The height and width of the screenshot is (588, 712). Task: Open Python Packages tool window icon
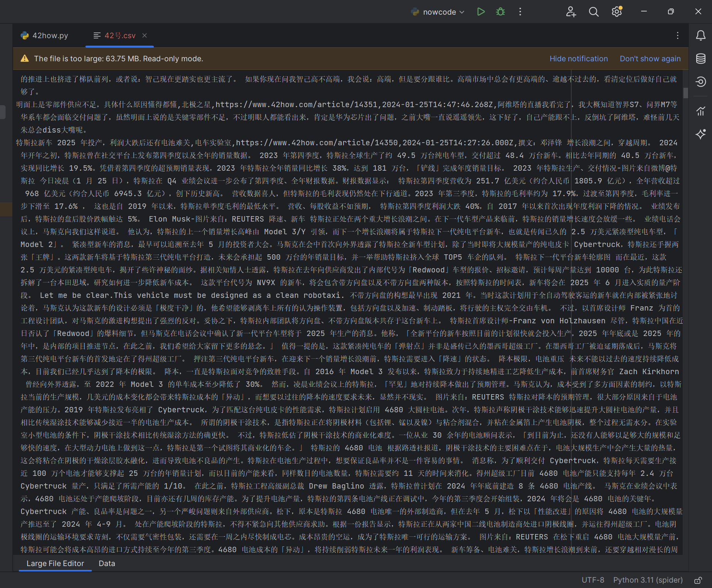(x=700, y=82)
